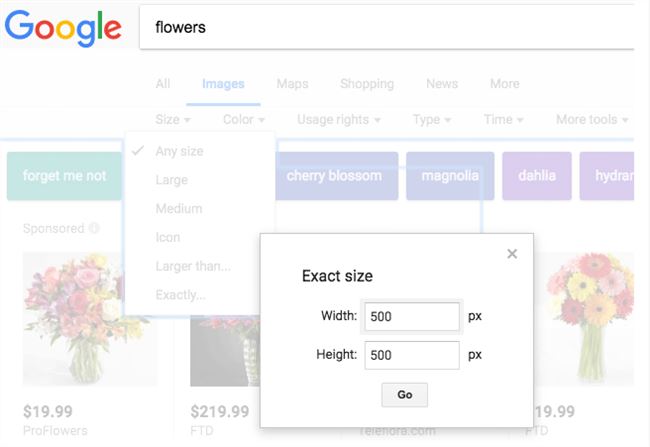Click the flowers search box
The width and height of the screenshot is (650, 447).
pyautogui.click(x=390, y=27)
